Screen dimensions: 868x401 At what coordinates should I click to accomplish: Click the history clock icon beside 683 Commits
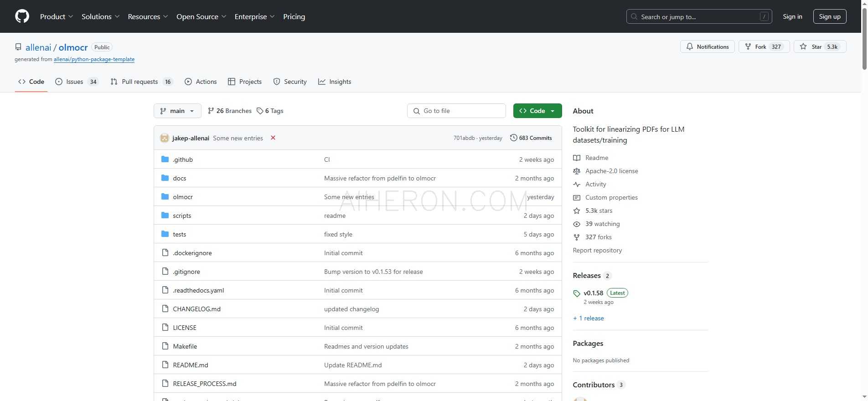[513, 138]
